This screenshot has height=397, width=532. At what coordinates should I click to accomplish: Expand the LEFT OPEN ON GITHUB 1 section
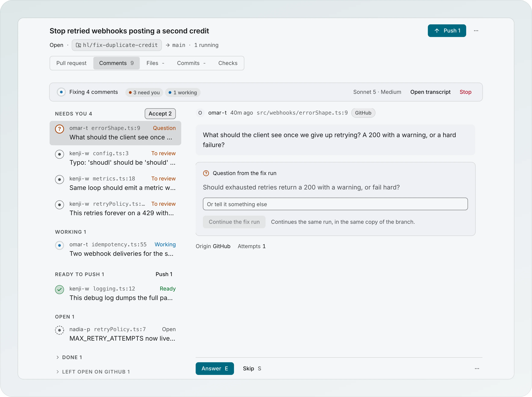point(93,372)
